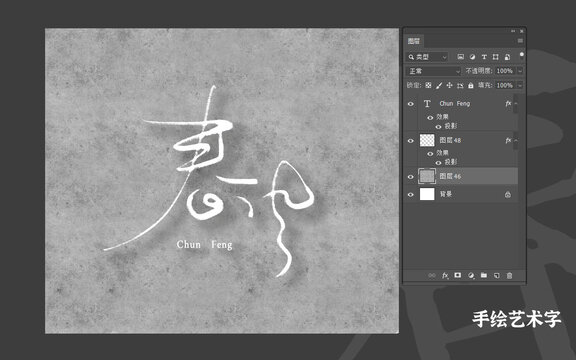Add a layer mask
Screen dimensions: 576x360
coord(458,275)
